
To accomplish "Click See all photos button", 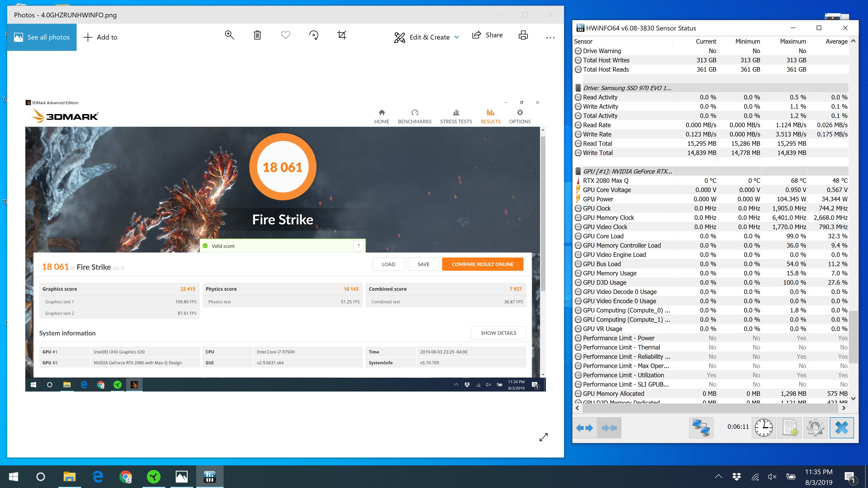I will coord(42,37).
